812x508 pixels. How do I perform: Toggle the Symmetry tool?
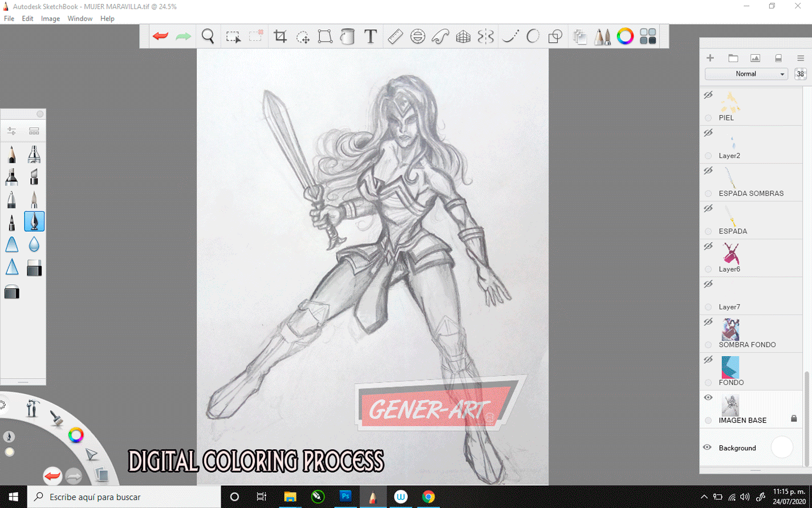click(486, 37)
